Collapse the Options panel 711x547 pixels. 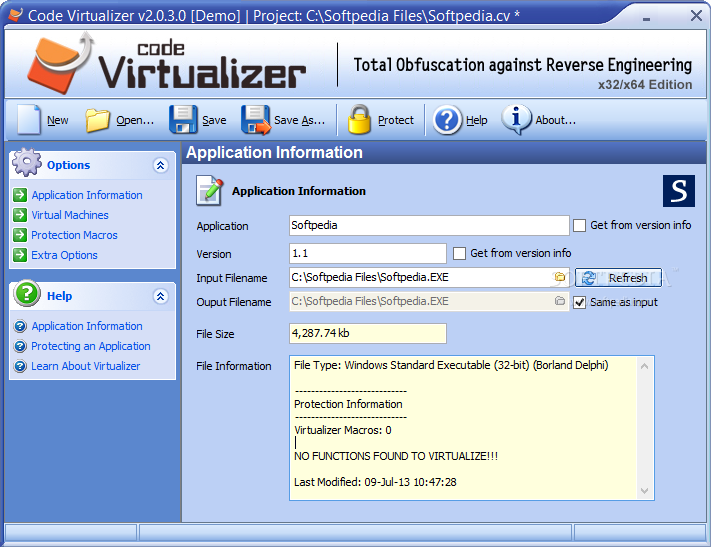point(161,165)
